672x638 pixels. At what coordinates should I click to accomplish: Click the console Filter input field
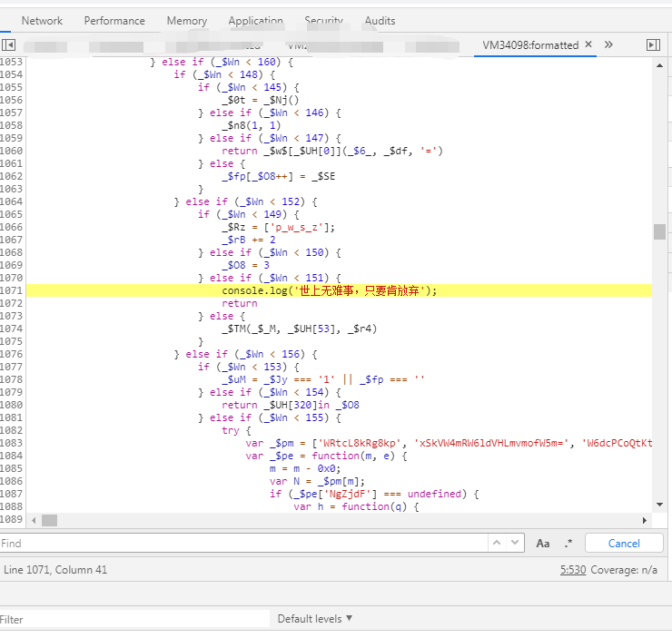tap(136, 619)
